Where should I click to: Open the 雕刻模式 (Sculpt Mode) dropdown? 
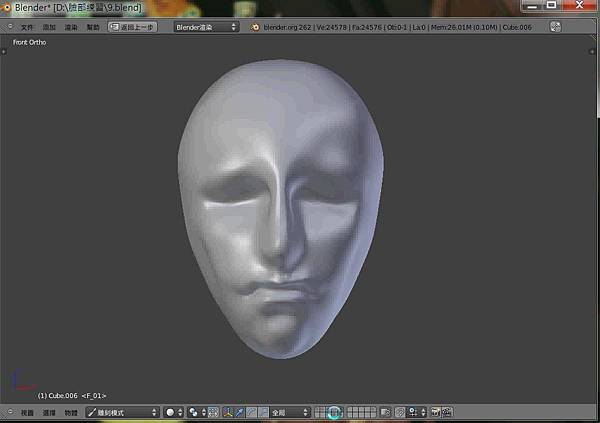(122, 412)
